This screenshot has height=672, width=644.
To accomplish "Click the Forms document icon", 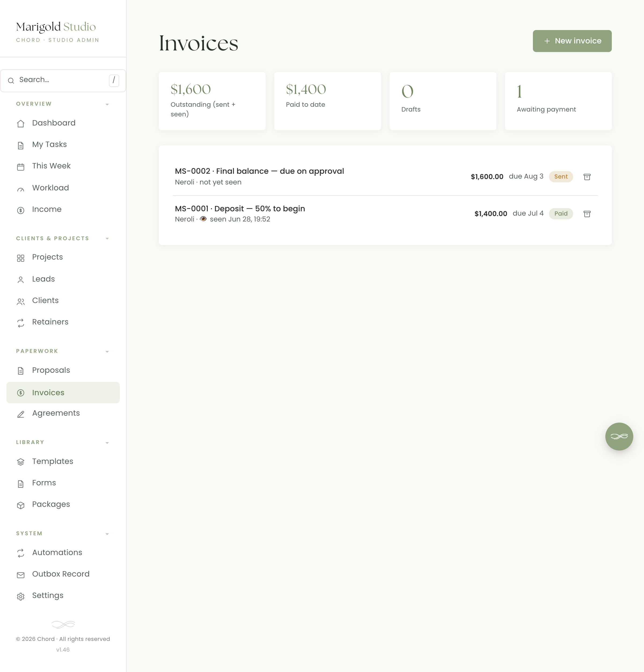I will coord(21,484).
